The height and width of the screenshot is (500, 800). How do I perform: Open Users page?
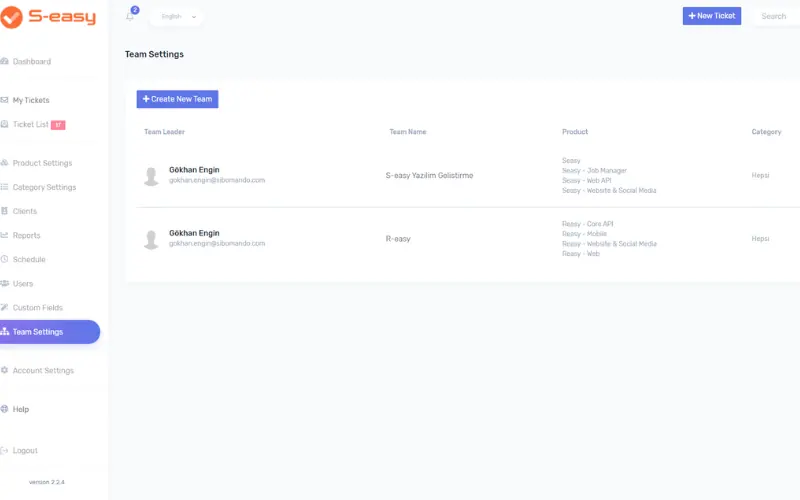(x=23, y=284)
